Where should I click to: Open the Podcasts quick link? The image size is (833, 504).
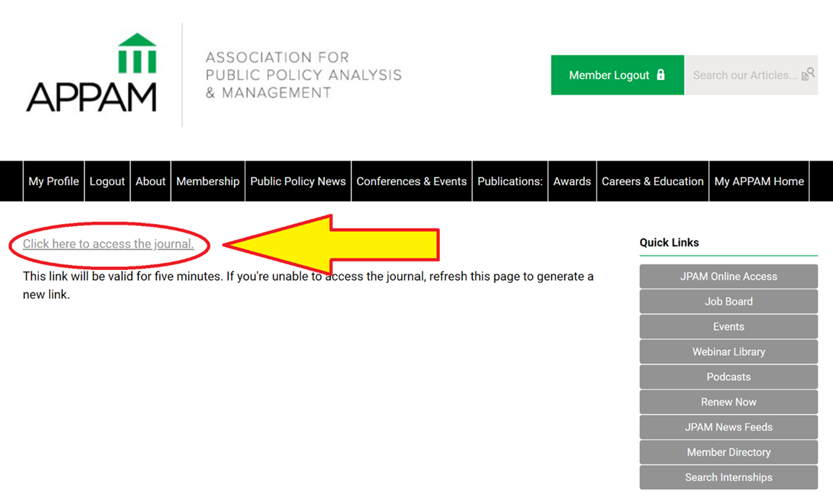point(729,377)
